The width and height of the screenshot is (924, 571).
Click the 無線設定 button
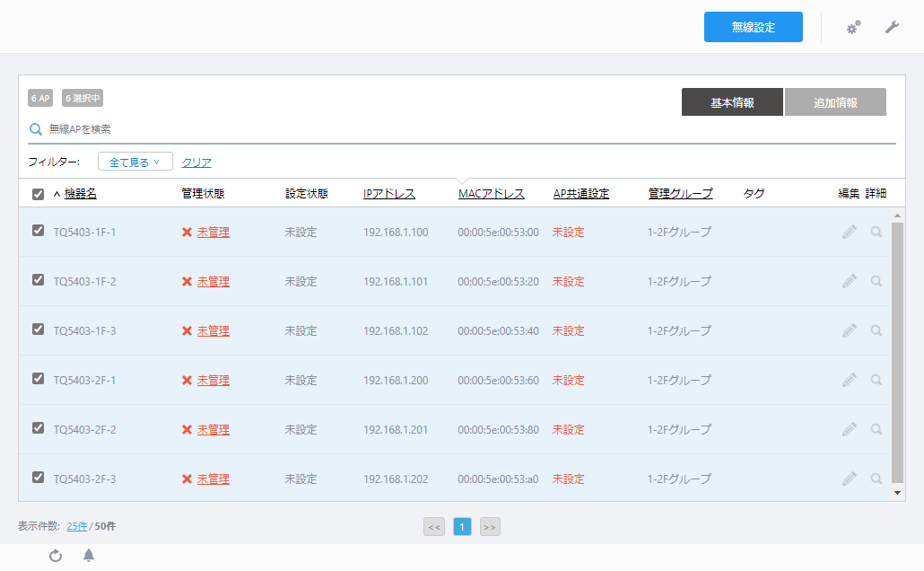754,27
